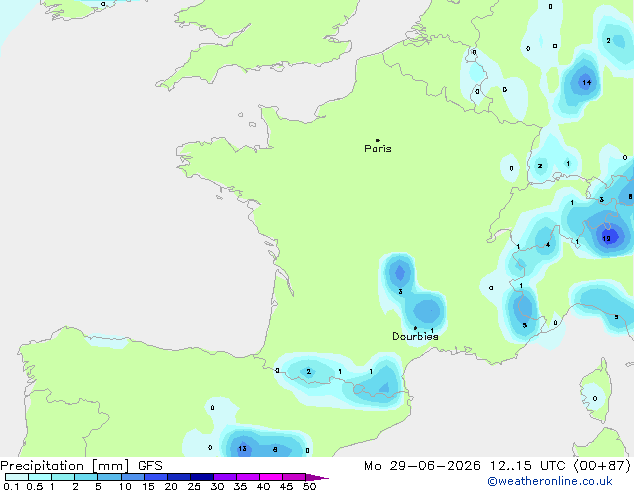The height and width of the screenshot is (490, 634).
Task: Select the 15–20 mm legend swatch
Action: pyautogui.click(x=155, y=477)
